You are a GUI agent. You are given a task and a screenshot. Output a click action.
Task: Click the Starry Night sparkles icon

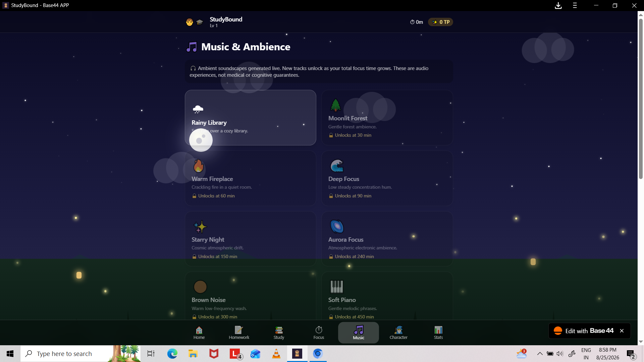point(200,227)
